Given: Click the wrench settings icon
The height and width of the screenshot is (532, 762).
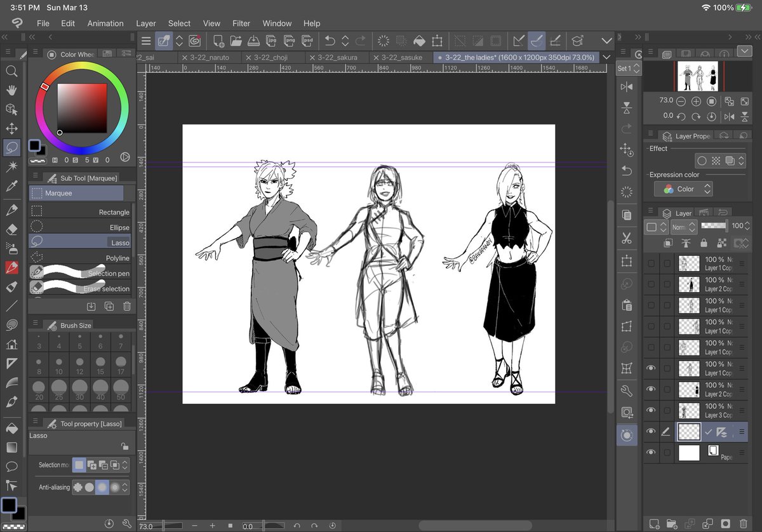Looking at the screenshot, I should pyautogui.click(x=627, y=390).
